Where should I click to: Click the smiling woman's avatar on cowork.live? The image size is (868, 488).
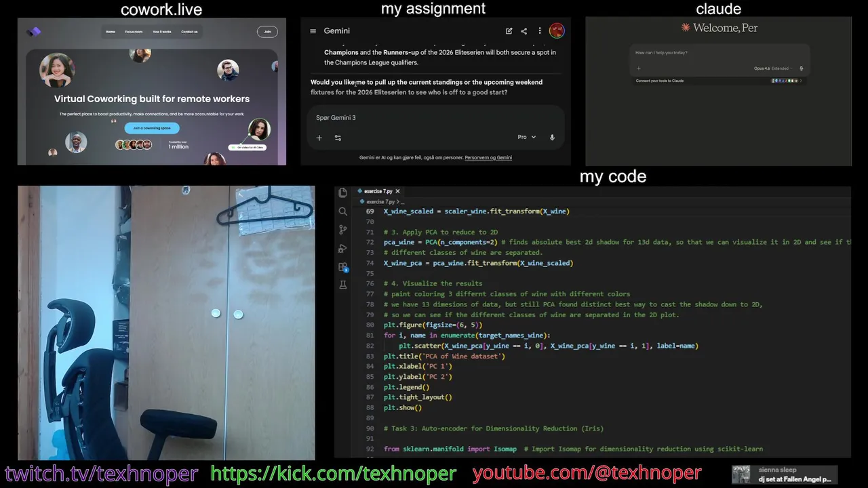click(57, 69)
